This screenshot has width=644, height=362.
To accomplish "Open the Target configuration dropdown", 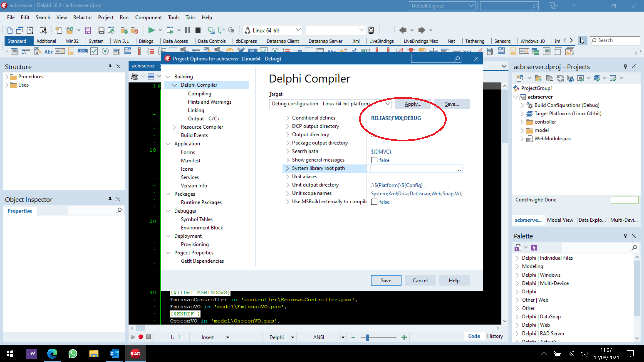I will [x=388, y=104].
